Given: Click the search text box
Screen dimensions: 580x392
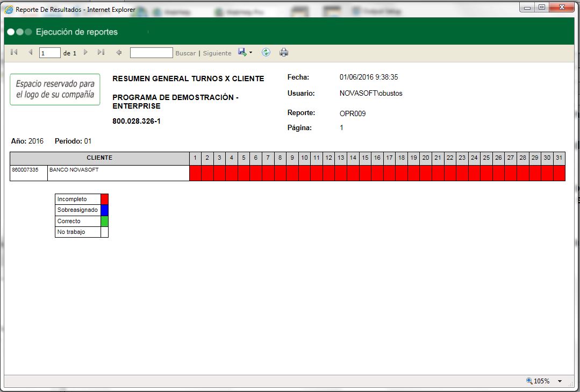Looking at the screenshot, I should pos(151,53).
